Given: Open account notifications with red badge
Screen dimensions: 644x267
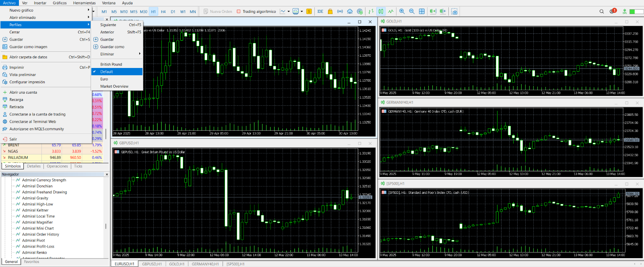Looking at the screenshot, I should pyautogui.click(x=613, y=11).
